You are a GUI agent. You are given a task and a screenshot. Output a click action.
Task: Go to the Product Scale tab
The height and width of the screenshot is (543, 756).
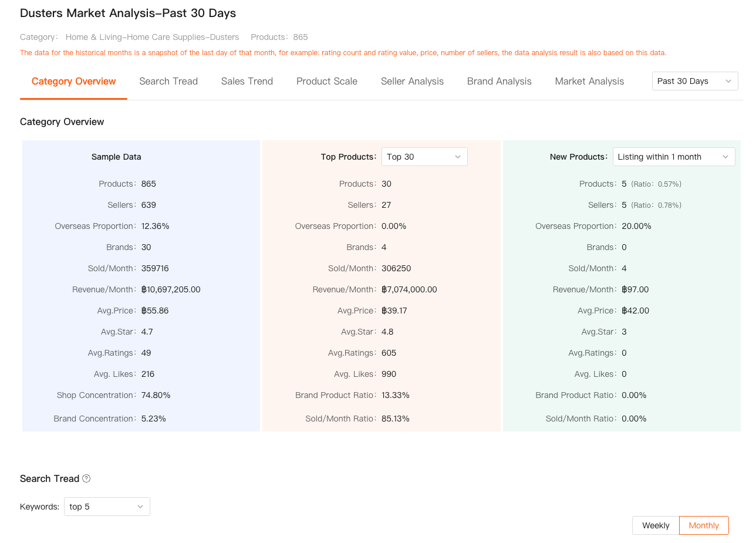(327, 81)
